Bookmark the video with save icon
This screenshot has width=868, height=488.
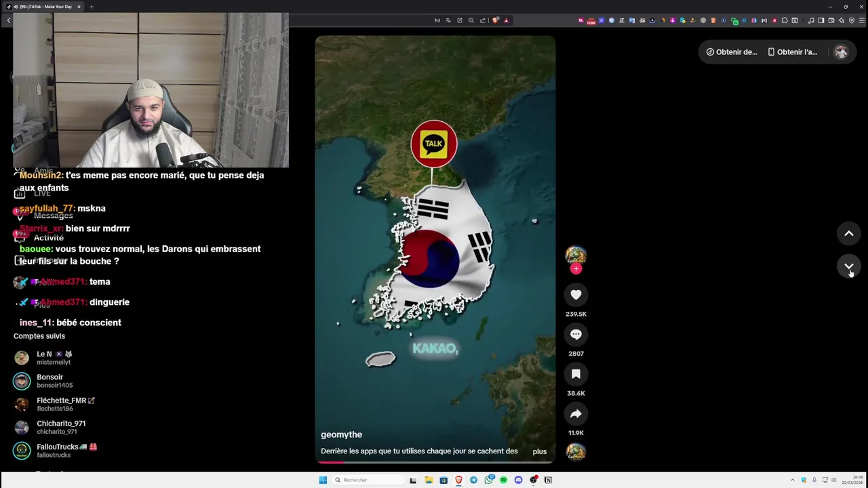click(x=576, y=373)
